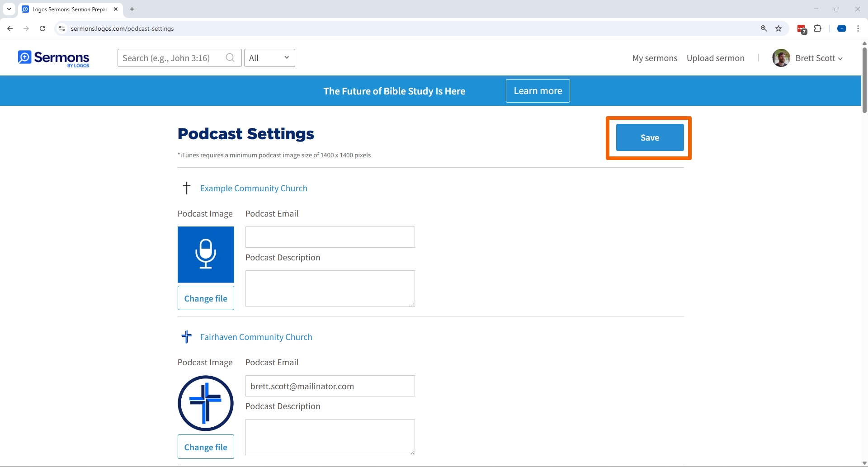
Task: Go back in browser history
Action: pyautogui.click(x=10, y=28)
